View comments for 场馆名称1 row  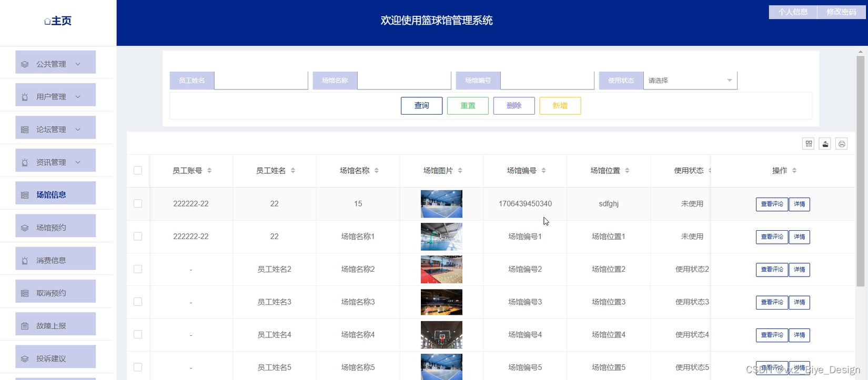click(x=772, y=237)
